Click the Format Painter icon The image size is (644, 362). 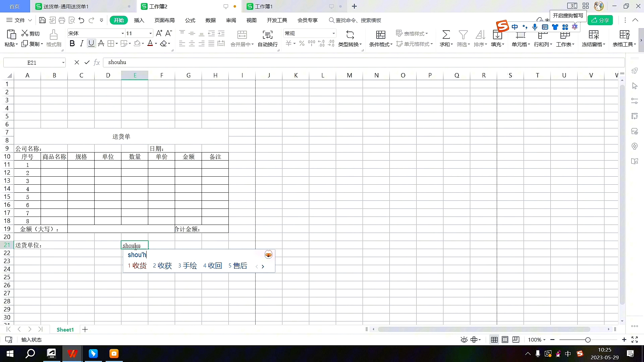[x=53, y=35]
